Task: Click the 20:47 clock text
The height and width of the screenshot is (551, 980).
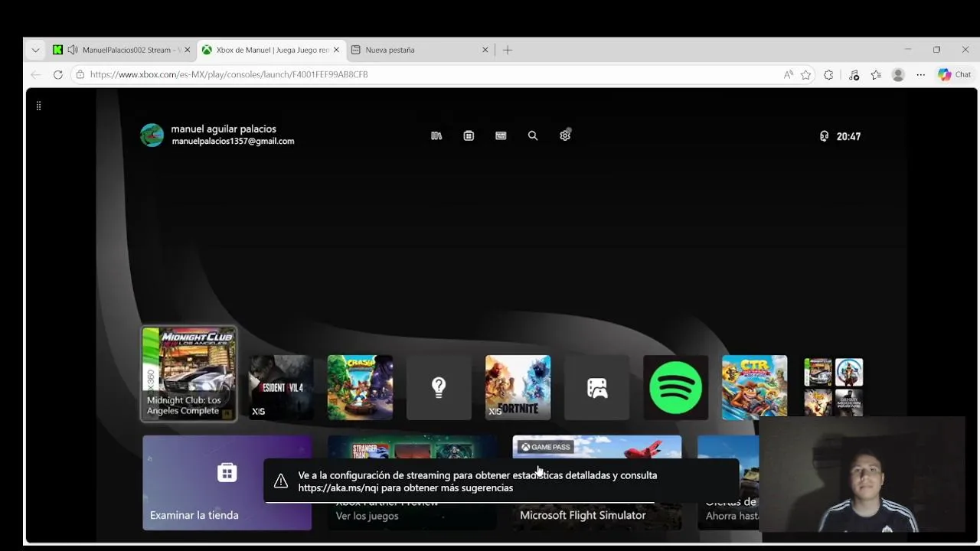Action: pyautogui.click(x=848, y=136)
